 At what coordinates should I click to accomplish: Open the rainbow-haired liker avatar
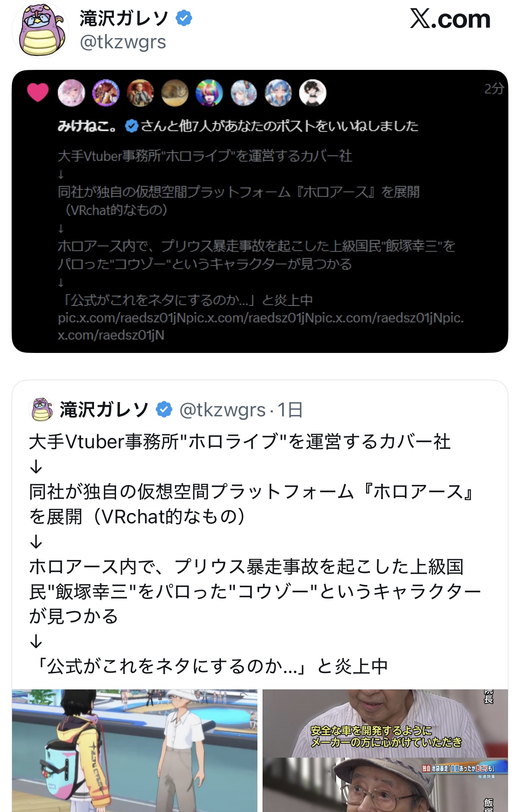[210, 93]
